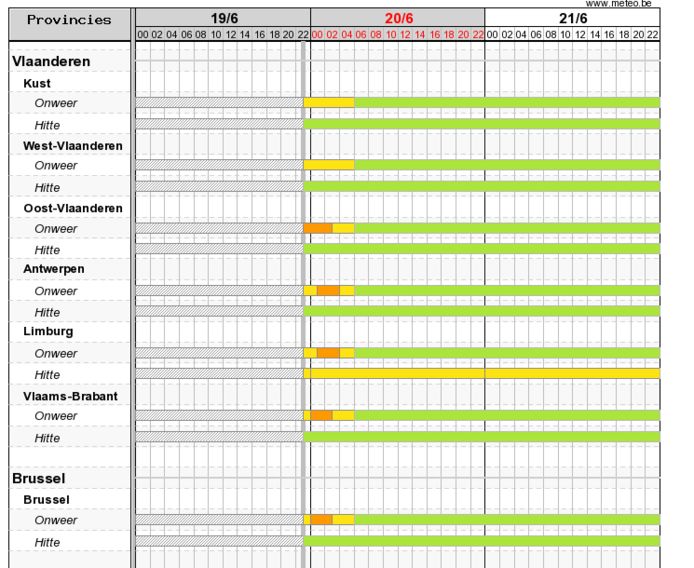Select the Limburg province label
The height and width of the screenshot is (568, 694).
pyautogui.click(x=48, y=331)
